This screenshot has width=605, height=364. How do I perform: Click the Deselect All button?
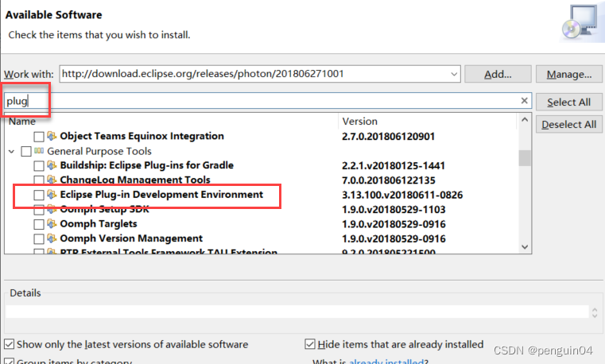coord(568,125)
